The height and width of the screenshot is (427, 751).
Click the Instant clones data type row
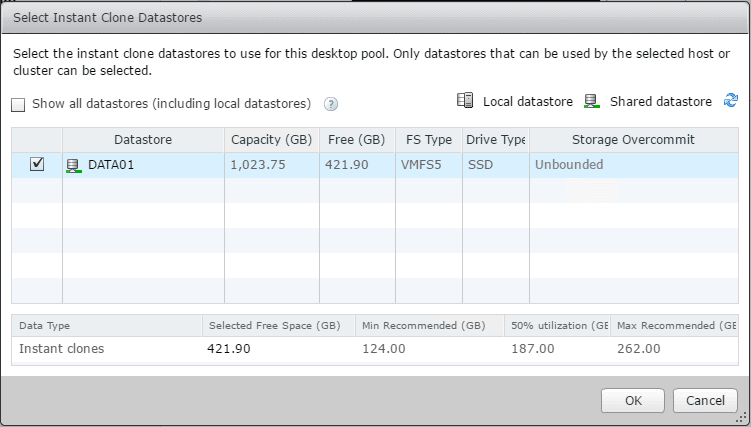point(62,349)
